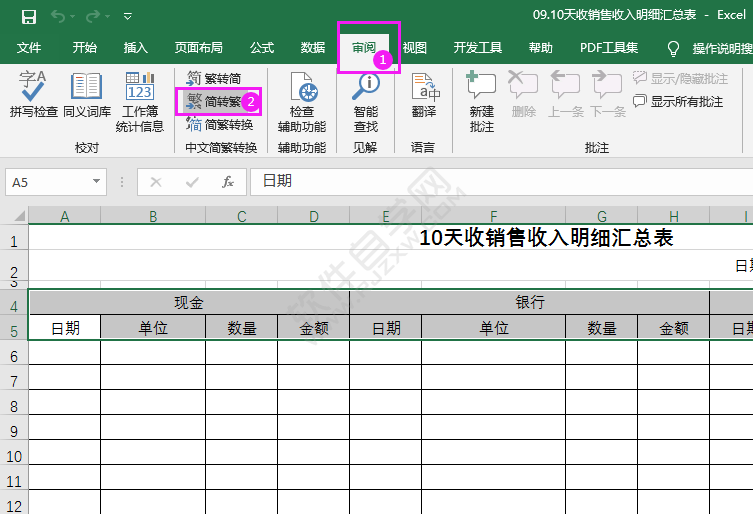Switch to the 插入 ribbon tab

point(135,48)
